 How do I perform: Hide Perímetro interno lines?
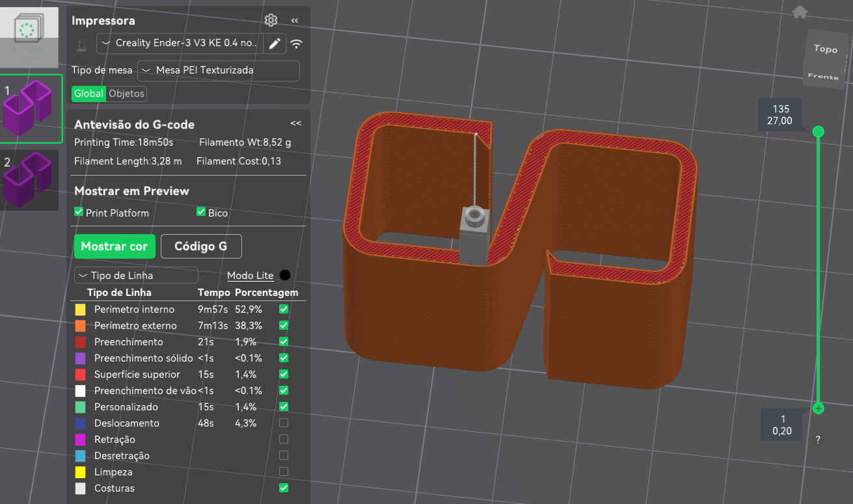click(x=284, y=310)
